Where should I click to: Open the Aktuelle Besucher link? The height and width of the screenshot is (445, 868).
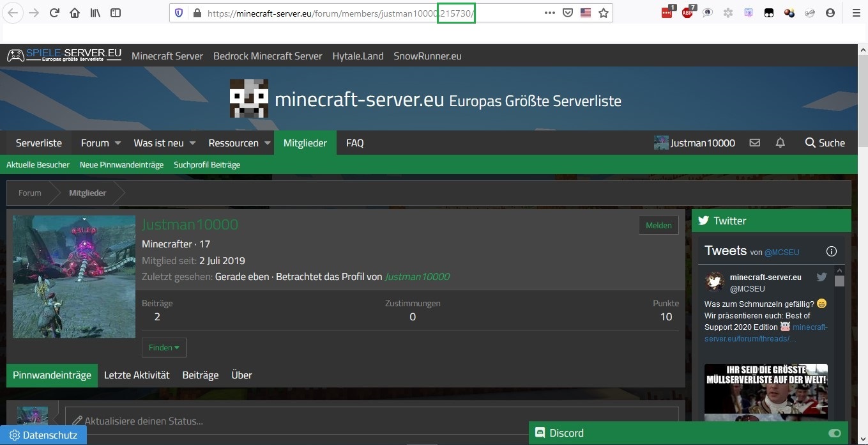[x=38, y=164]
